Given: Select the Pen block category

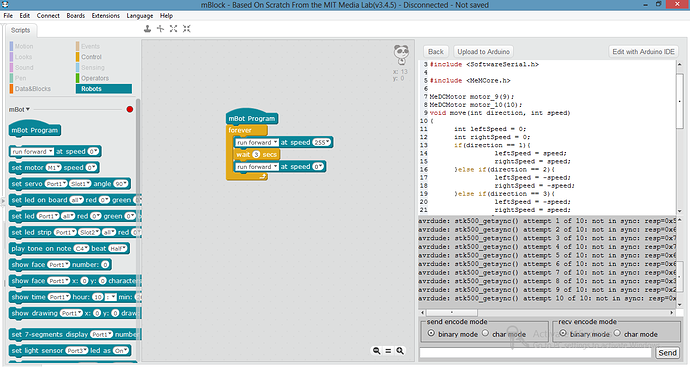Looking at the screenshot, I should click(x=20, y=78).
